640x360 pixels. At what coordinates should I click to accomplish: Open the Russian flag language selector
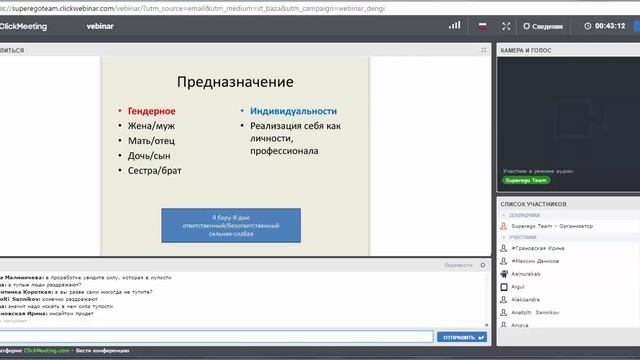(x=482, y=26)
